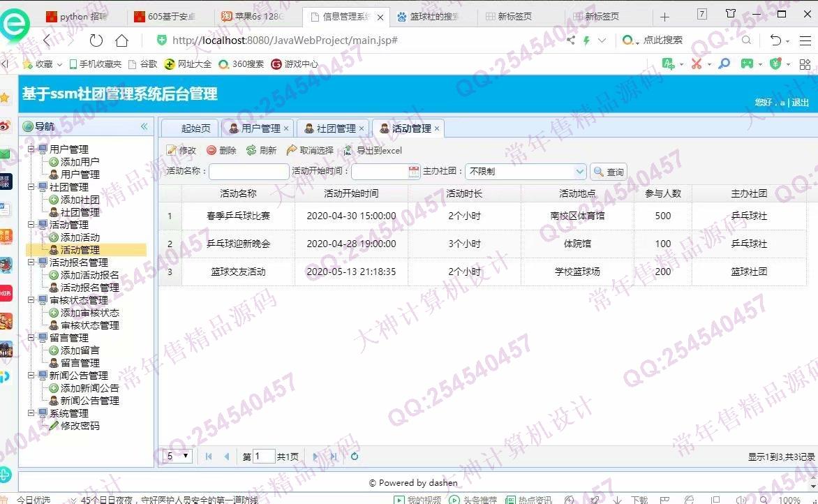Collapse the 用户管理 tree folder
This screenshot has width=818, height=504.
pyautogui.click(x=31, y=149)
